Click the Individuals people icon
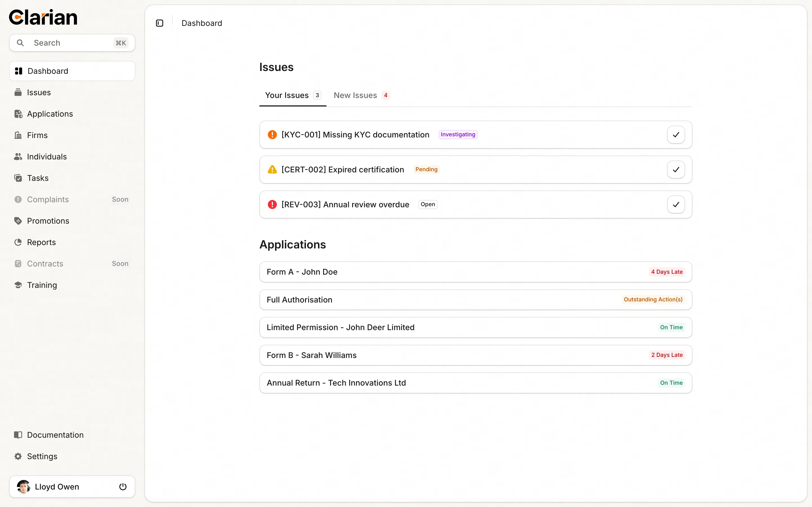Screen dimensions: 812x507 click(x=18, y=157)
